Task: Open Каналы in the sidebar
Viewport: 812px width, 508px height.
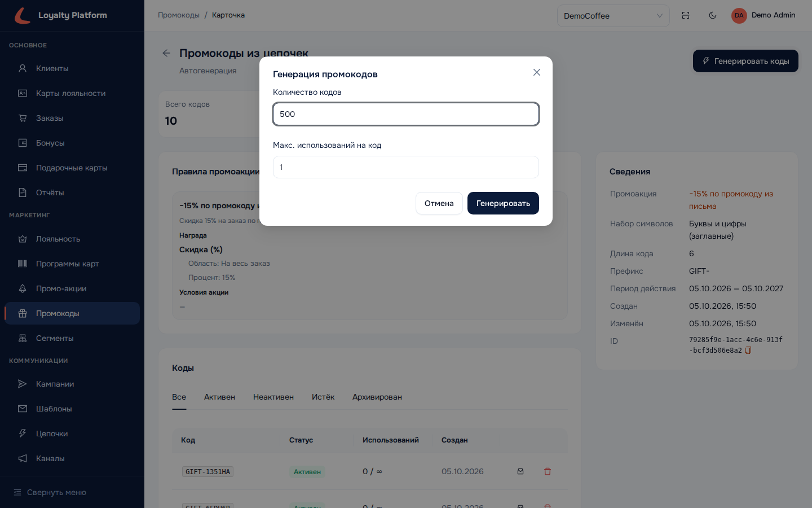Action: click(72, 458)
